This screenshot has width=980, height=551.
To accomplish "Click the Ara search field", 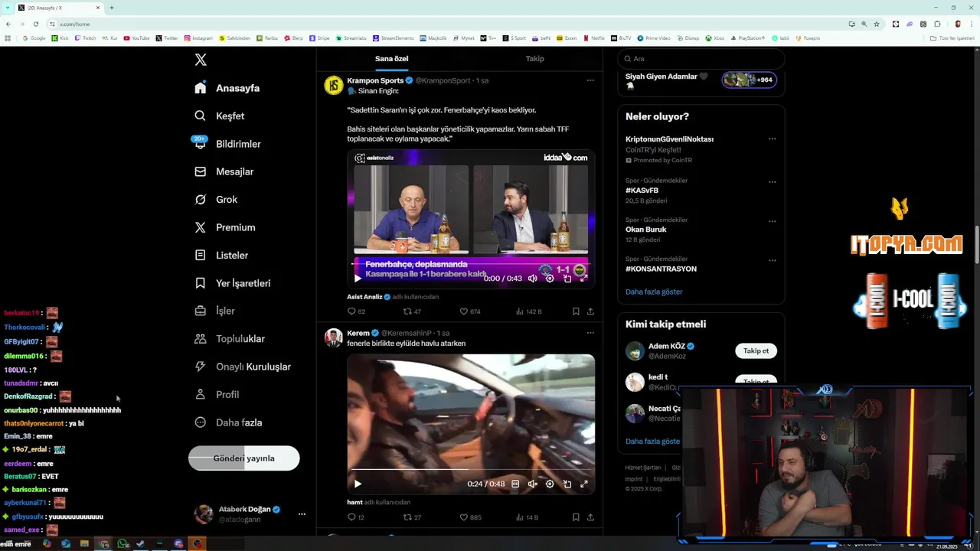I will (x=701, y=59).
